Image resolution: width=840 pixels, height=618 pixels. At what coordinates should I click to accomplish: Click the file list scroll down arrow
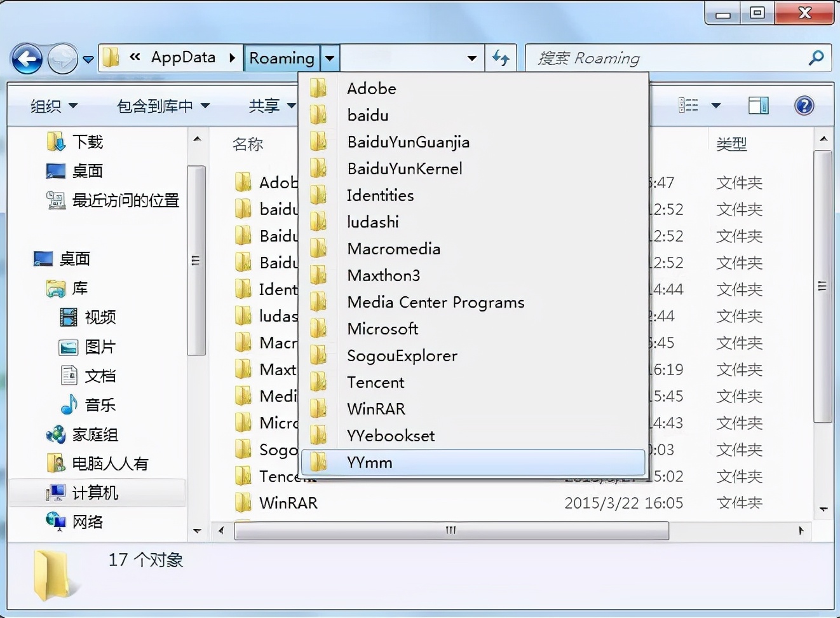[823, 509]
